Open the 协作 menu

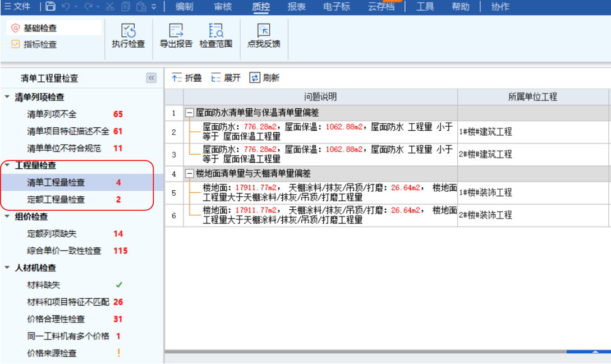pos(500,7)
